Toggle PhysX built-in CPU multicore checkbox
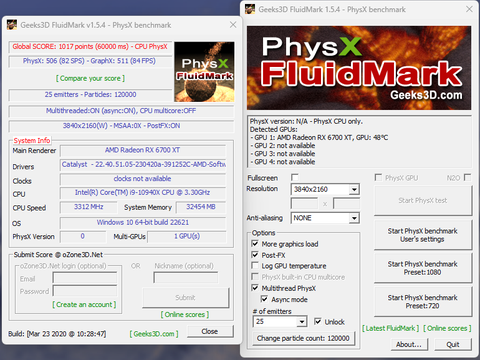This screenshot has height=360, width=480. pyautogui.click(x=255, y=277)
